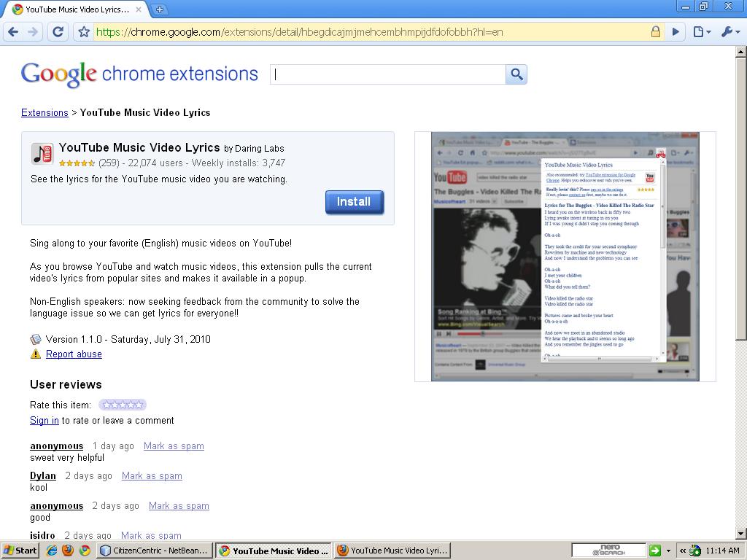Click the 'by Daring Labs' author text
Viewport: 747px width, 560px height.
tap(254, 149)
